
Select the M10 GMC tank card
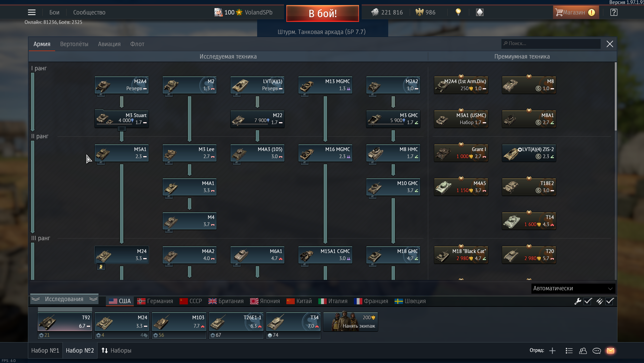[393, 187]
